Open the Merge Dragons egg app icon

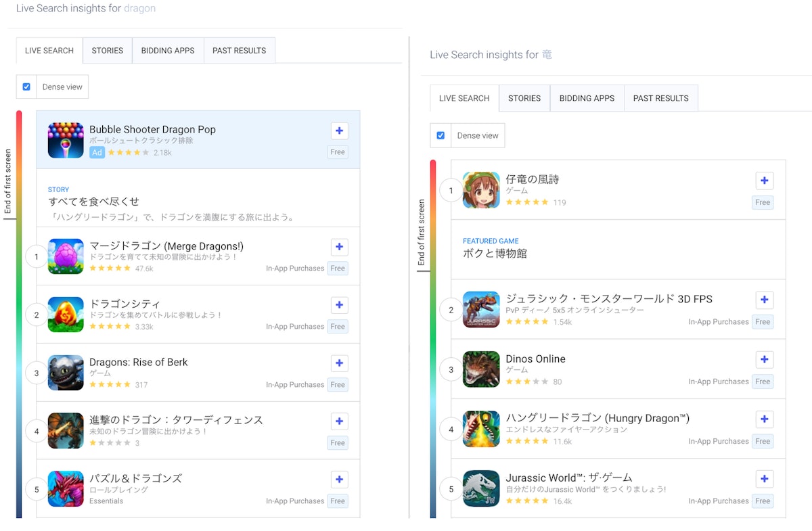tap(66, 256)
